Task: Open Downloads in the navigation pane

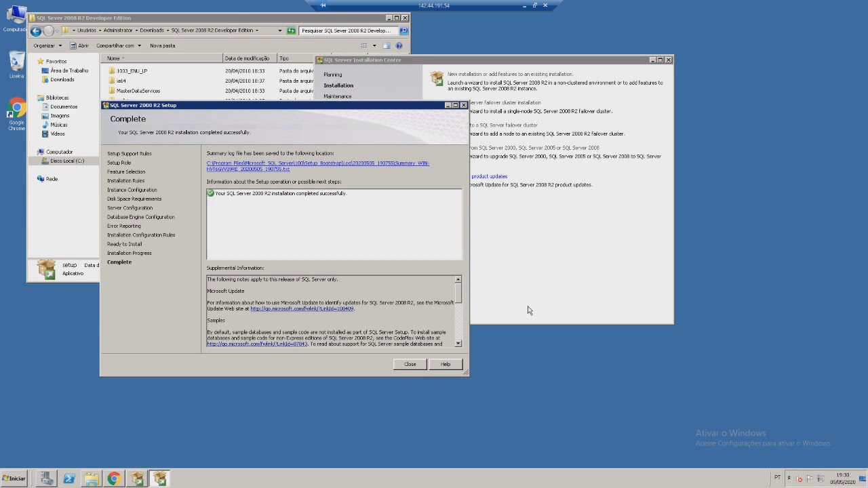Action: tap(62, 79)
